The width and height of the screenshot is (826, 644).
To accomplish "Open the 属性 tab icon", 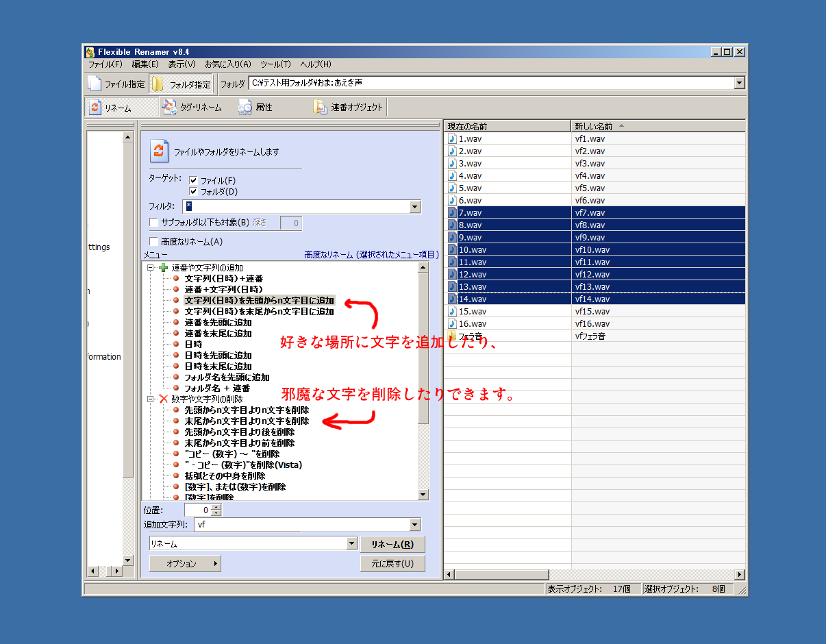I will tap(245, 108).
